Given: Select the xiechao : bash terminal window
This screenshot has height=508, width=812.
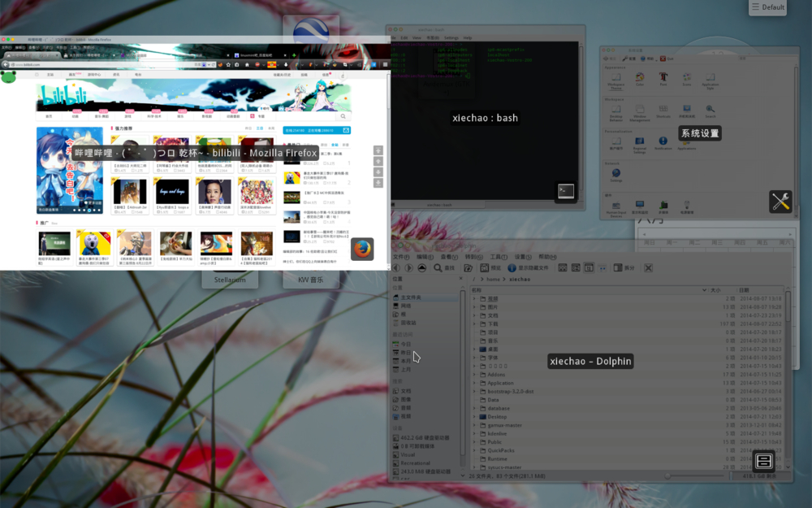Looking at the screenshot, I should pyautogui.click(x=485, y=118).
